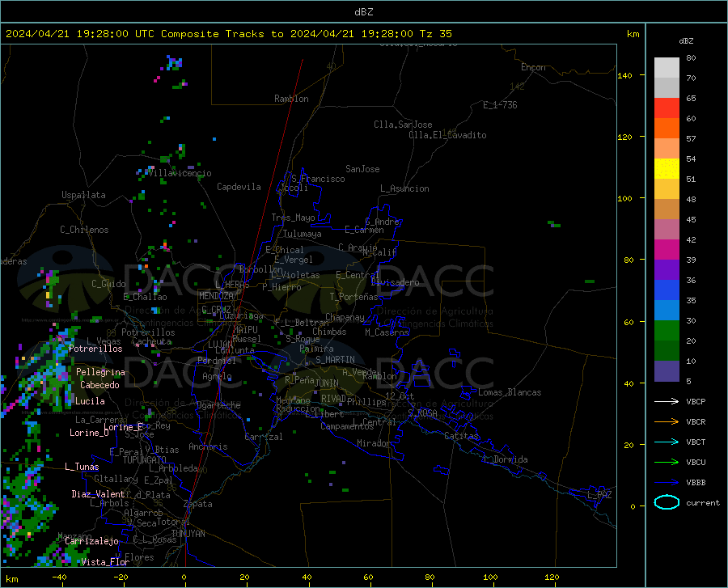Select the bright green 20-30 dBZ swatch
Screen dimensions: 728x588
point(667,331)
